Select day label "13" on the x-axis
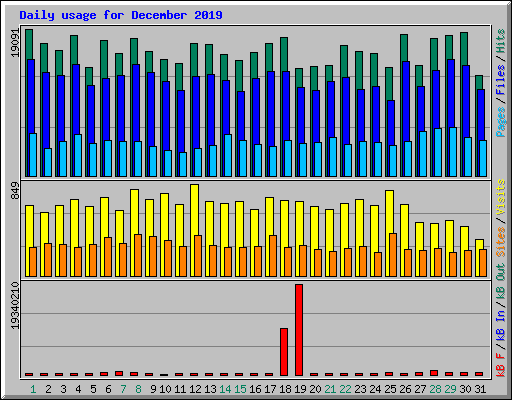Screen dimensions: 512x400 [x=210, y=389]
